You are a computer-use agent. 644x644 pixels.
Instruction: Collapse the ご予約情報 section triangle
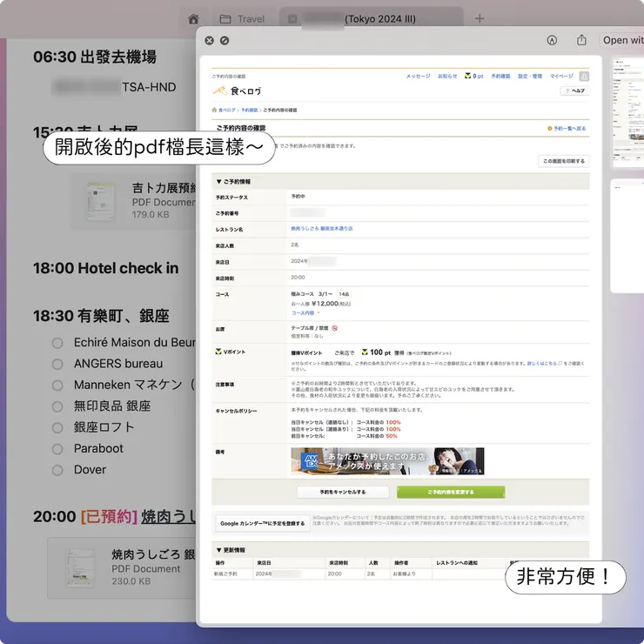219,182
